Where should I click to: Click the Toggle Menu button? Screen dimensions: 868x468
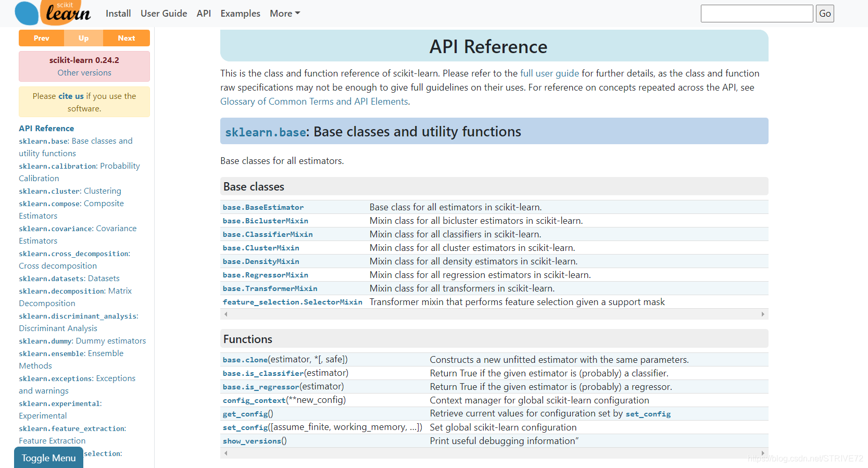coord(48,458)
